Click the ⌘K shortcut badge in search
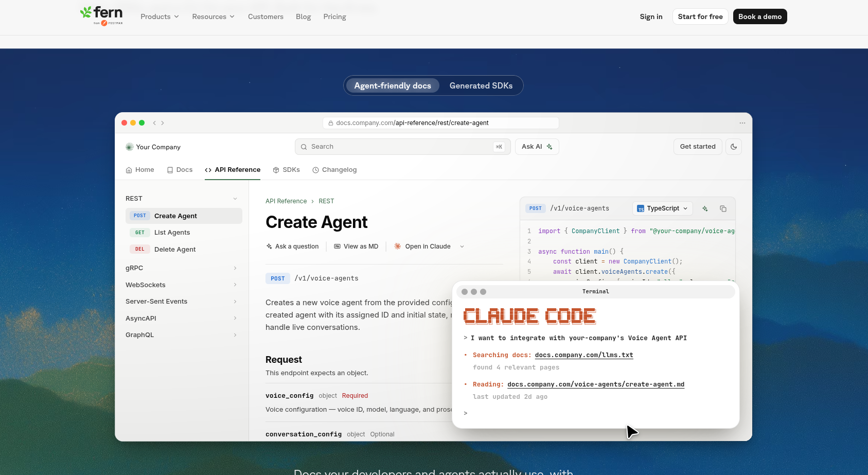The height and width of the screenshot is (475, 868). pos(499,147)
